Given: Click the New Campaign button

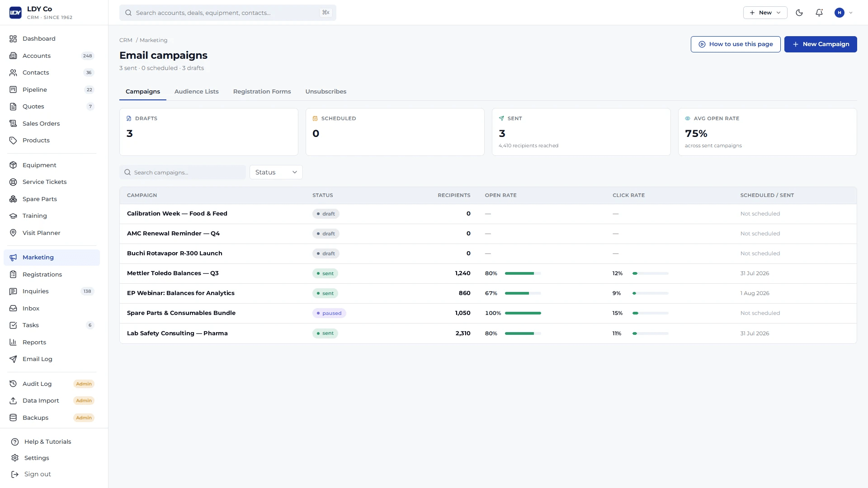Looking at the screenshot, I should click(821, 44).
